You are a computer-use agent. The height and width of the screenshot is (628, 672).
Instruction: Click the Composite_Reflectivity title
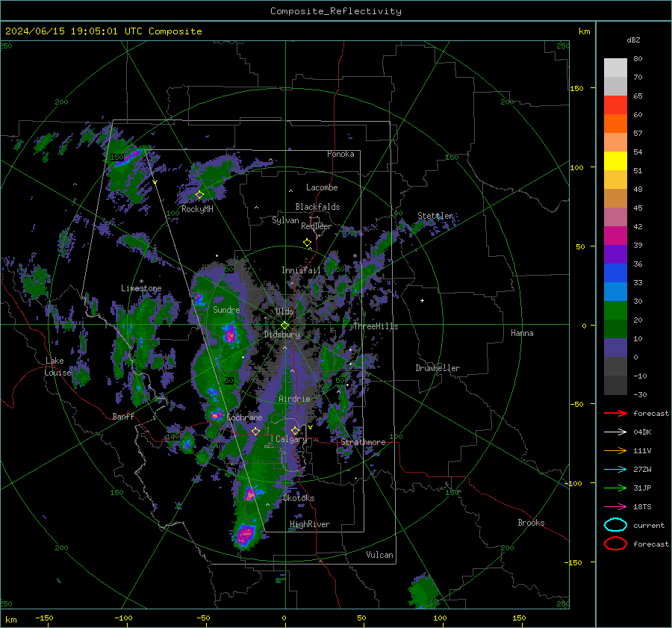click(x=336, y=11)
